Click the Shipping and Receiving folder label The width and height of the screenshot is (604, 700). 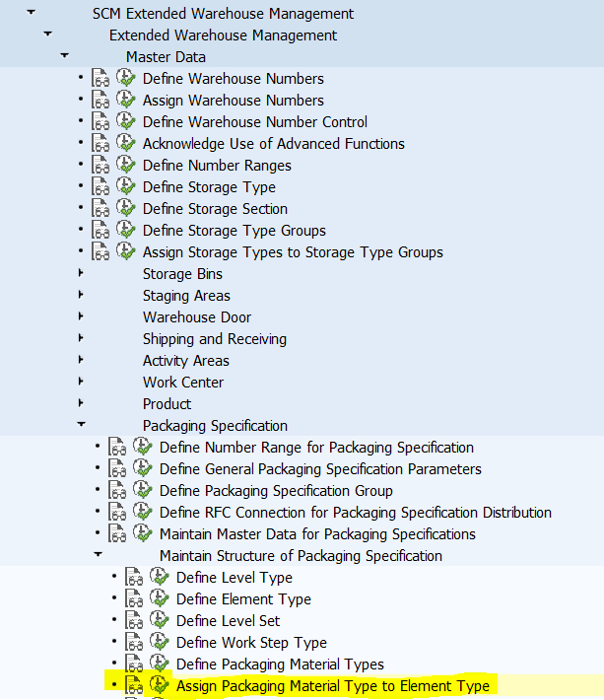pyautogui.click(x=215, y=339)
